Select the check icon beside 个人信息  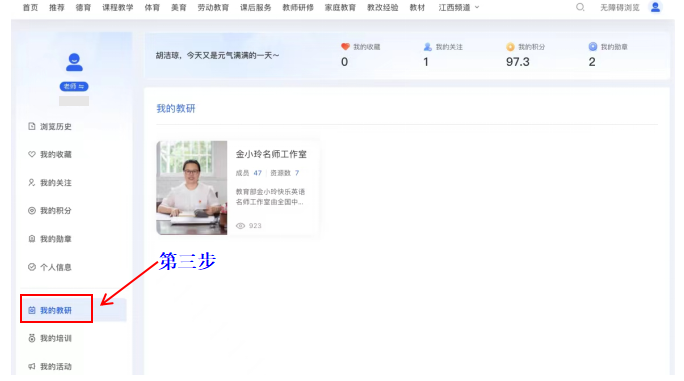point(31,267)
